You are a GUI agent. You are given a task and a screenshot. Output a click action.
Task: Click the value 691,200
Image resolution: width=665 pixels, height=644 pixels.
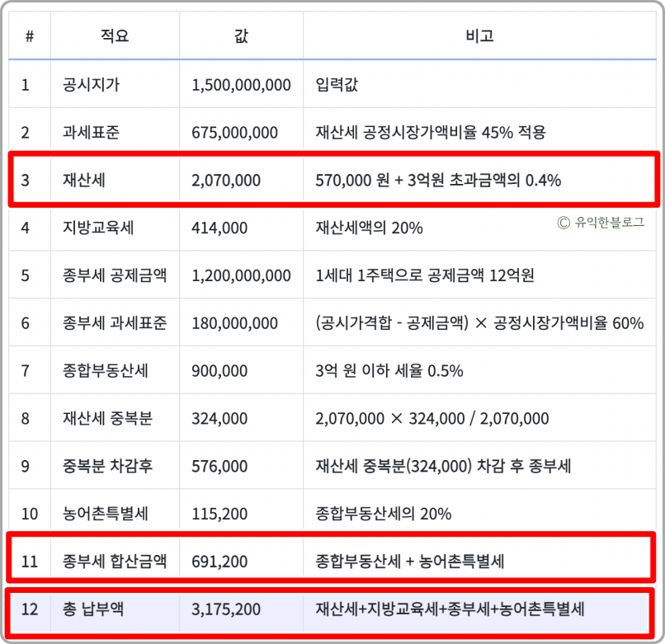click(x=219, y=562)
